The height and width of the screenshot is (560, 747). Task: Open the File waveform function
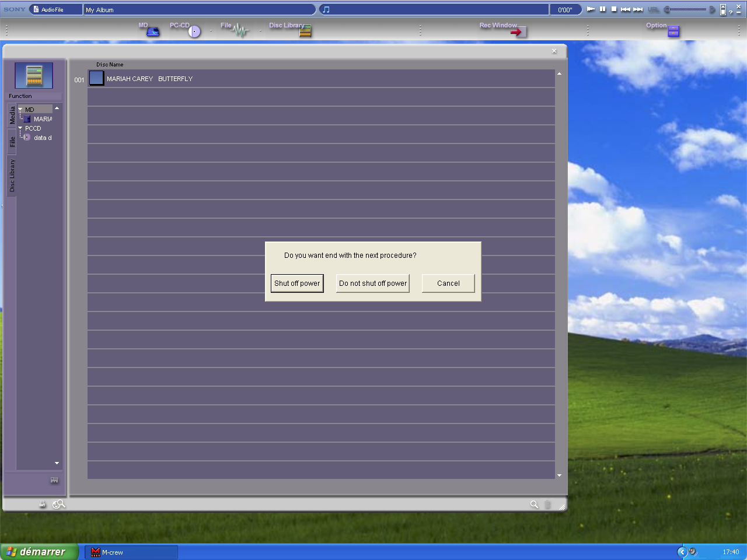click(x=240, y=32)
